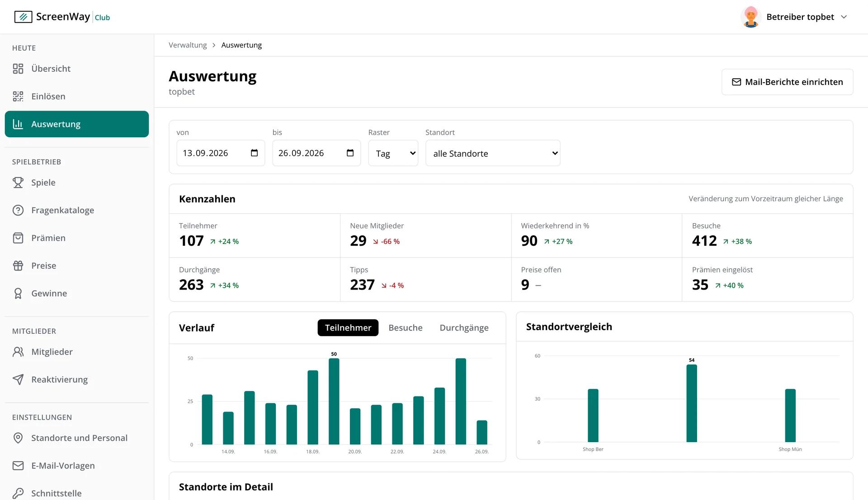Click the Preise offen value 9
The height and width of the screenshot is (500, 868).
[x=525, y=285]
